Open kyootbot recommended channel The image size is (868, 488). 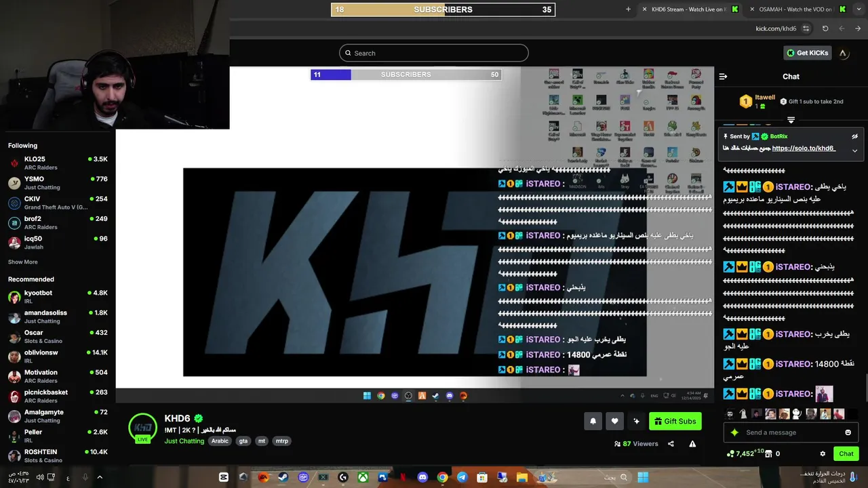[58, 297]
